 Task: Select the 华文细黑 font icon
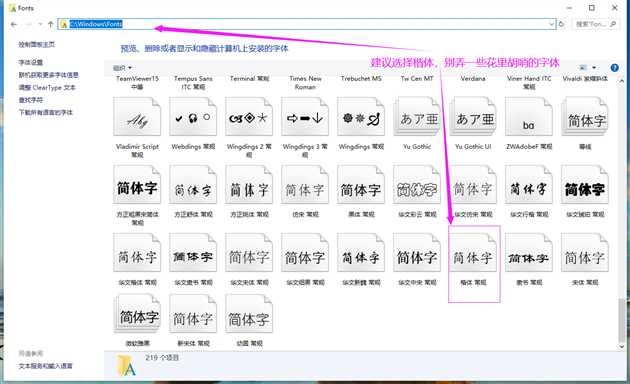pyautogui.click(x=305, y=253)
